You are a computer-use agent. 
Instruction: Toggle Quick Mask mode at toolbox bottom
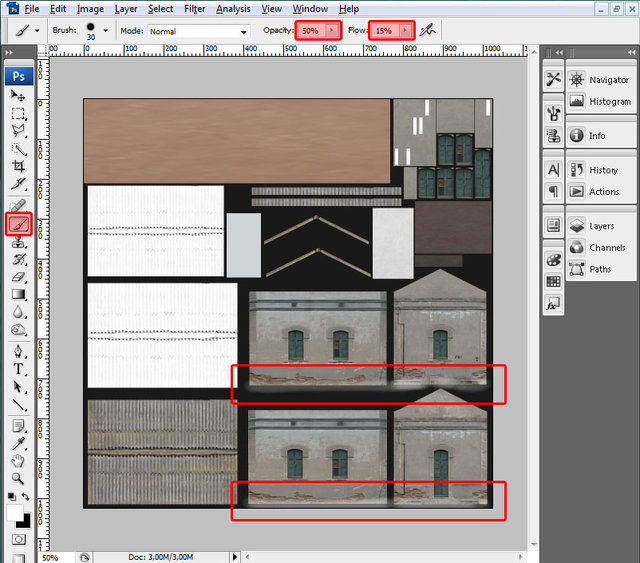click(x=19, y=539)
